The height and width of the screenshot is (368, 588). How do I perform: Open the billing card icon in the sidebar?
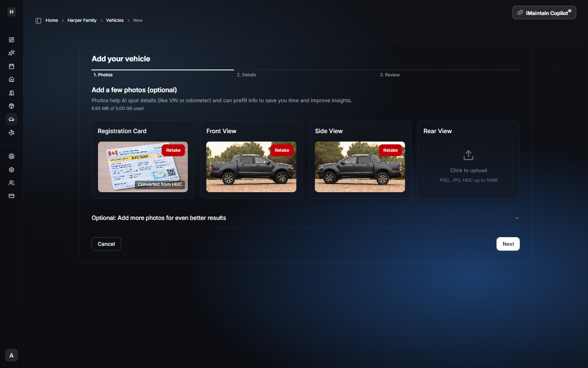coord(11,196)
